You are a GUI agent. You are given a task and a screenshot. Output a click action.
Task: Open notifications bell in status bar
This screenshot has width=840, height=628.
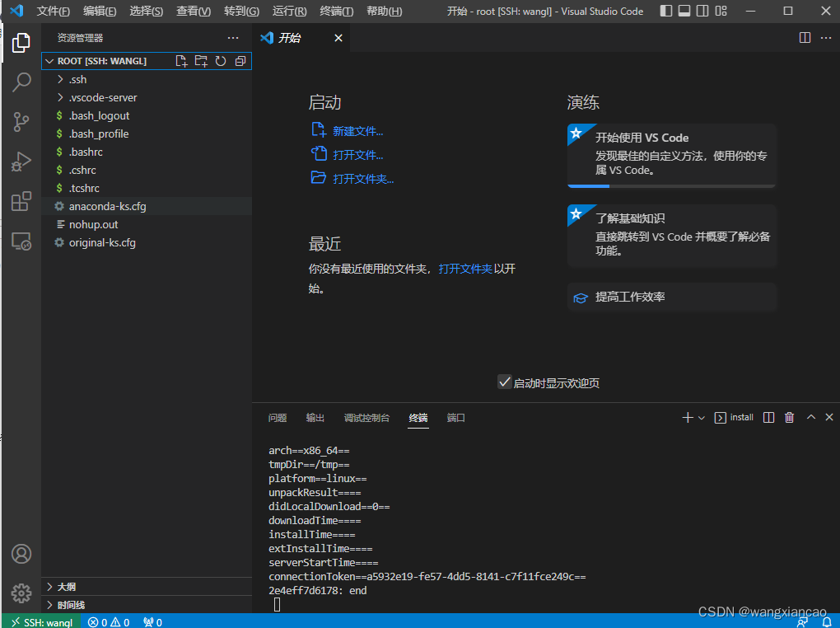[827, 622]
